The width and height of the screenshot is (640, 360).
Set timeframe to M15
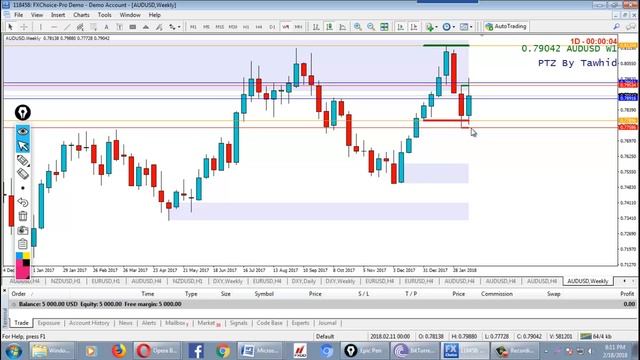pos(219,27)
